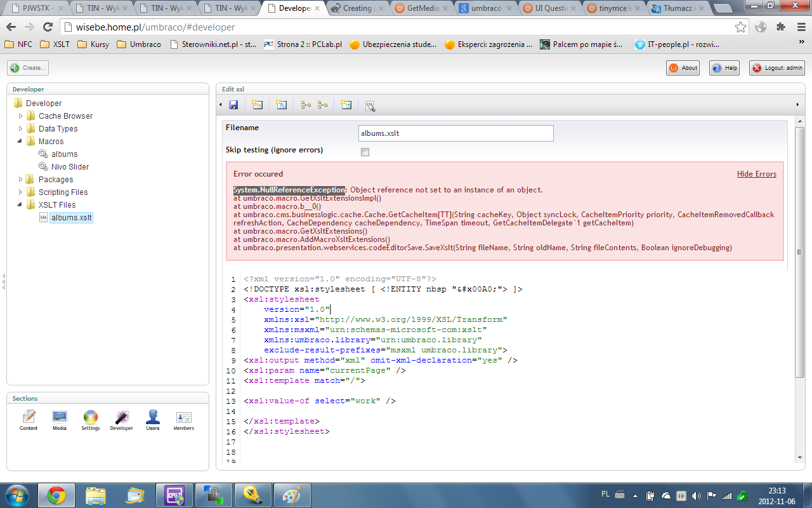Open the Chrome wrench menu
812x508 pixels.
coord(800,27)
